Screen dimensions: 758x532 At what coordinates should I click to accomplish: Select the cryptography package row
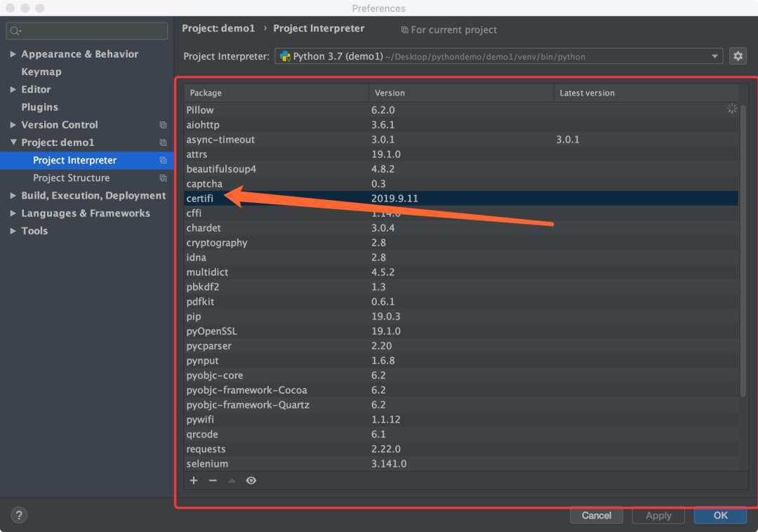[461, 243]
